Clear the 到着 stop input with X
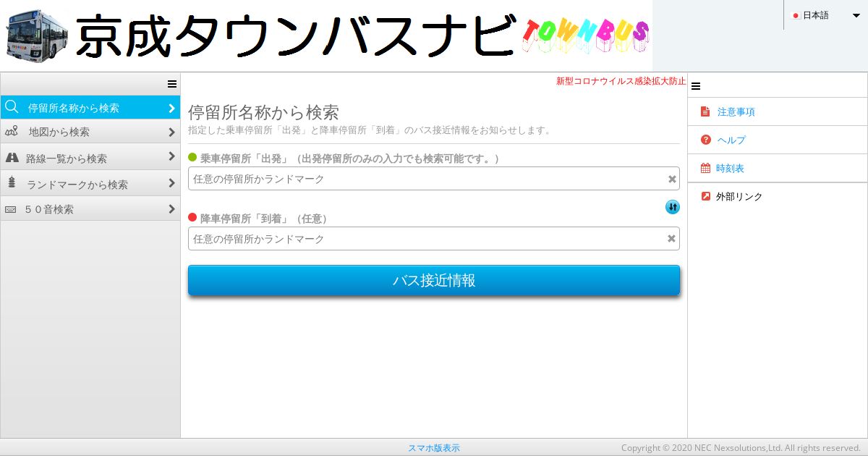 tap(671, 238)
